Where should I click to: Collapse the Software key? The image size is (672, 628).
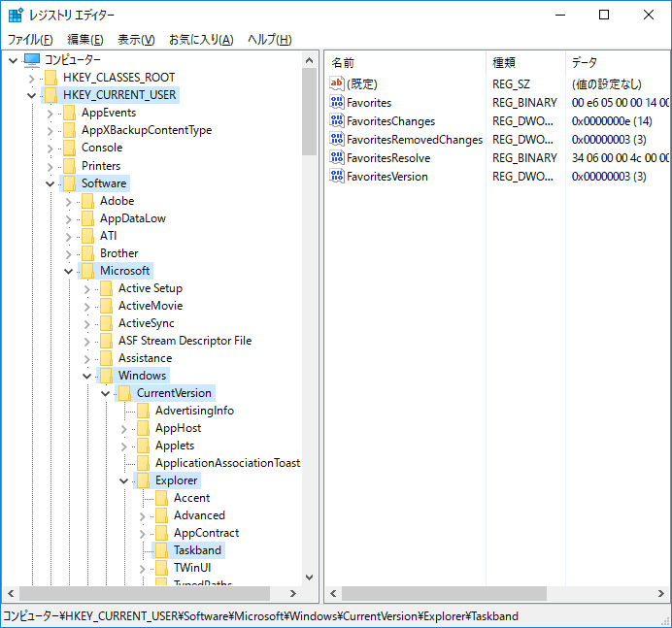(x=50, y=183)
